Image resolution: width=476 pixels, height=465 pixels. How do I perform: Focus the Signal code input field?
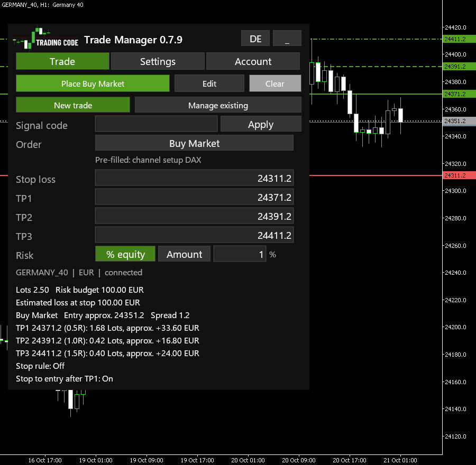point(157,124)
